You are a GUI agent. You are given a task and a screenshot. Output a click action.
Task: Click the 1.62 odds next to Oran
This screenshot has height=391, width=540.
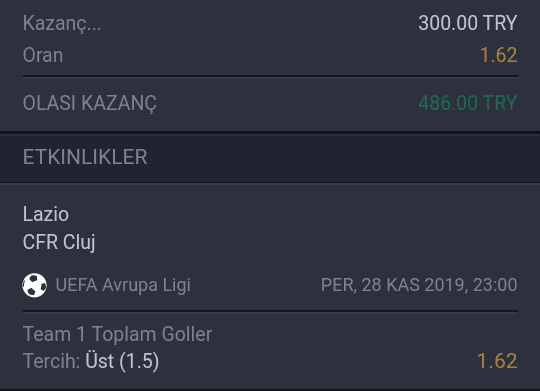pos(499,55)
